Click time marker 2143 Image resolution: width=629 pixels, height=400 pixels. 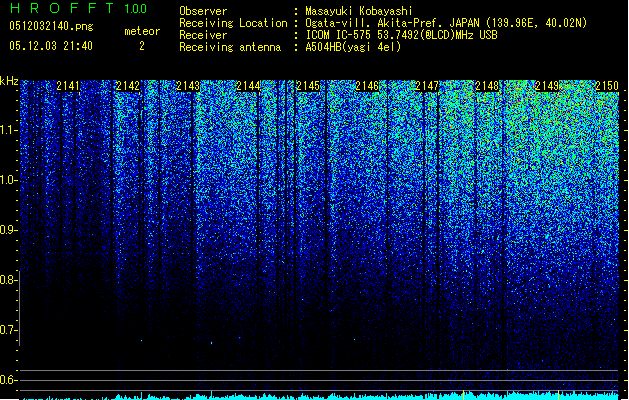[188, 86]
